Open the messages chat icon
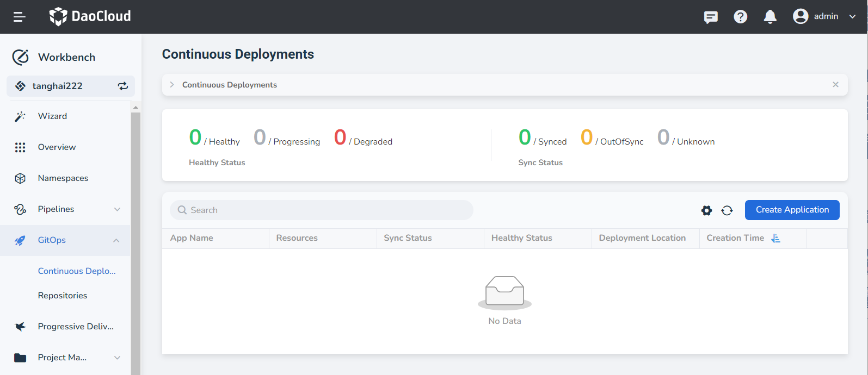Image resolution: width=868 pixels, height=375 pixels. click(711, 17)
